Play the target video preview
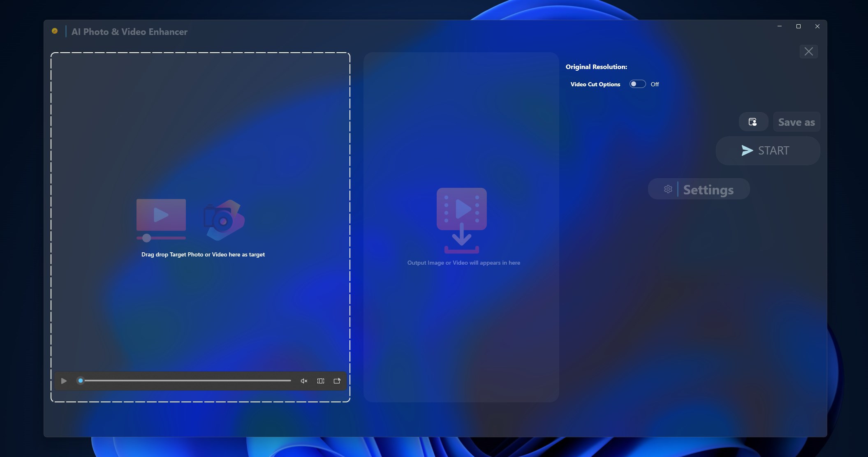Image resolution: width=868 pixels, height=457 pixels. (x=63, y=381)
